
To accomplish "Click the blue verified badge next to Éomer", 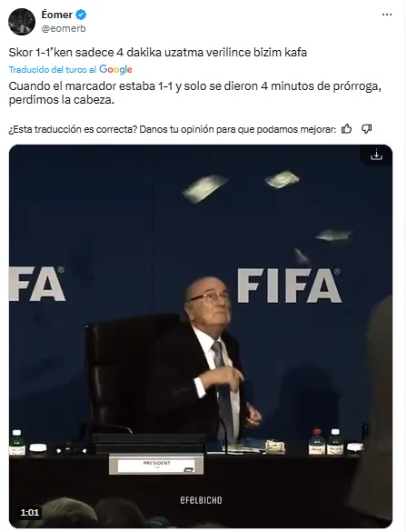I will pos(81,15).
